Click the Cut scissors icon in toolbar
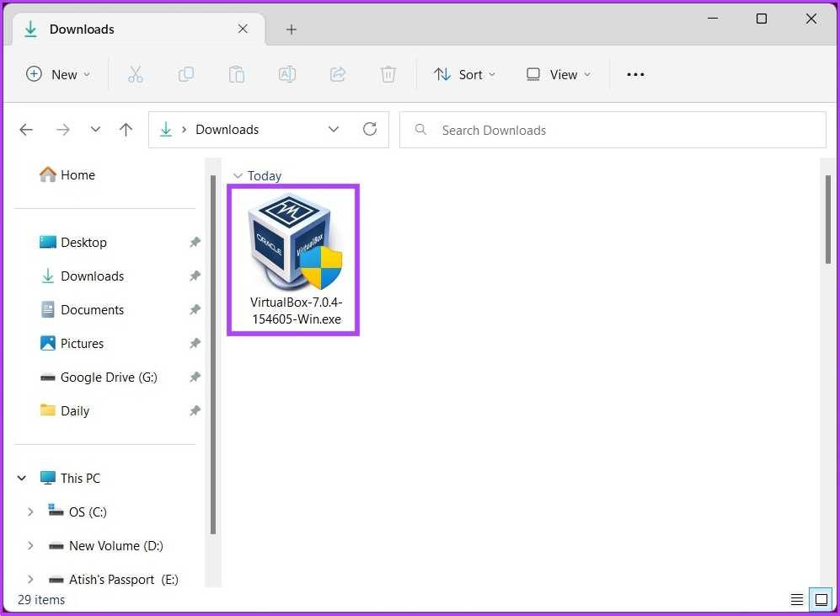Viewport: 840px width, 616px height. point(136,74)
